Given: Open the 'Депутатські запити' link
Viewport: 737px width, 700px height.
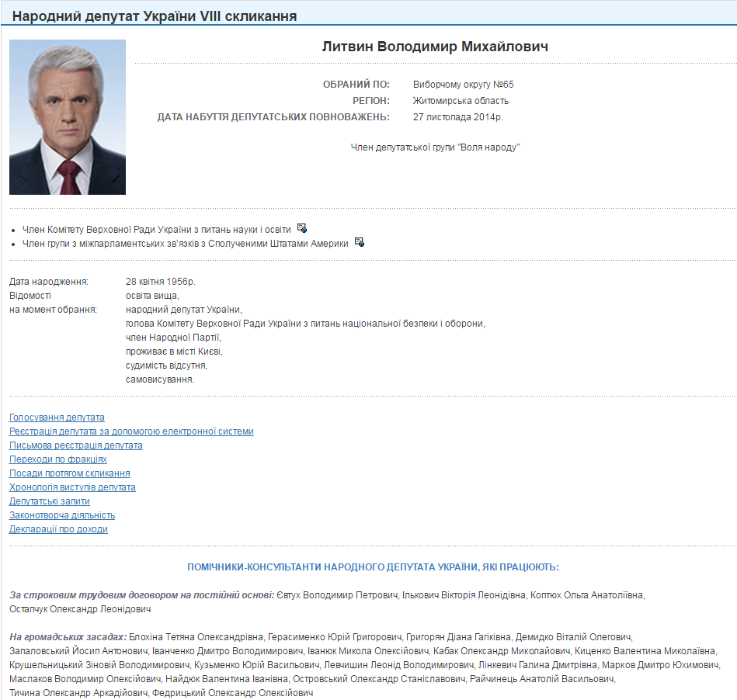Looking at the screenshot, I should pyautogui.click(x=49, y=501).
